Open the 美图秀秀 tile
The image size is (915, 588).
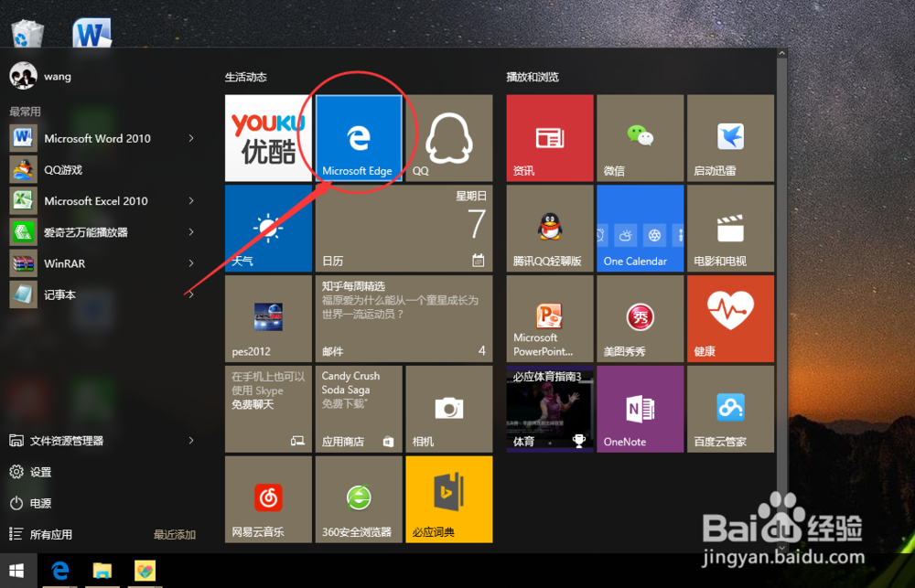[x=640, y=319]
